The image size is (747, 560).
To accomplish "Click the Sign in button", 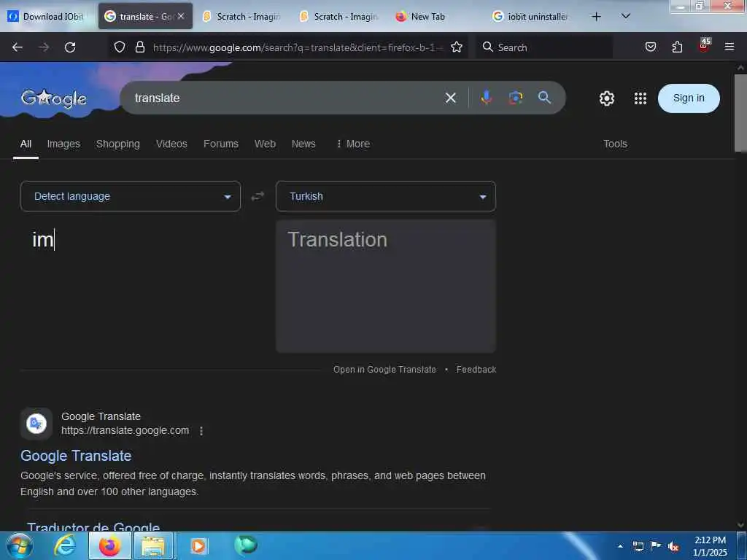I will pyautogui.click(x=689, y=98).
